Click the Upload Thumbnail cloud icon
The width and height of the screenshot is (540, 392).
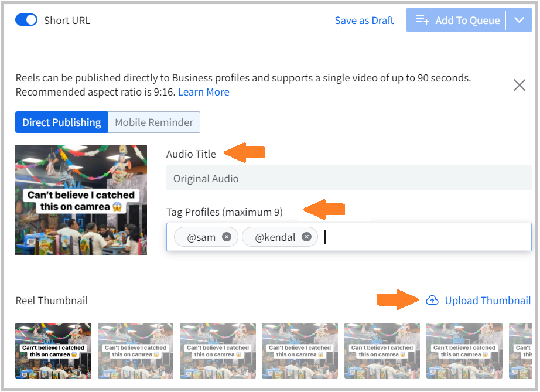click(432, 301)
